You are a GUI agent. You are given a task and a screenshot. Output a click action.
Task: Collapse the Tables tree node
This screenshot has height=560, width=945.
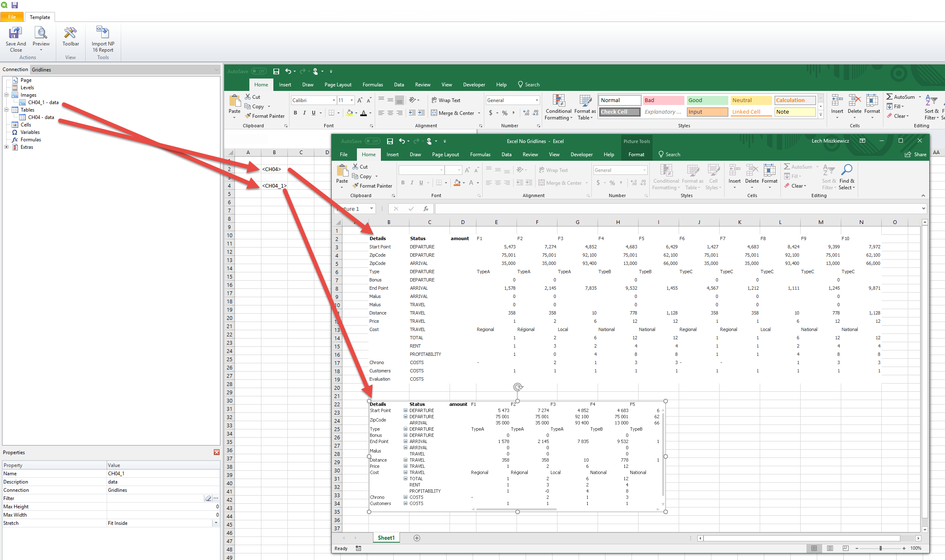coord(7,110)
